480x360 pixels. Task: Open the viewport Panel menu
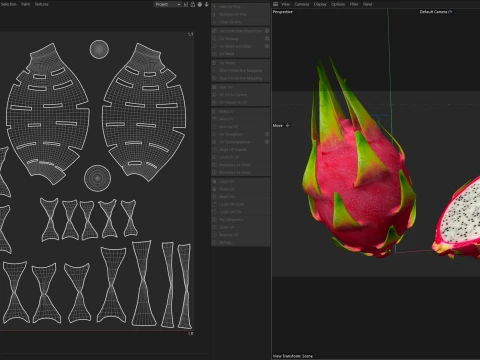368,4
